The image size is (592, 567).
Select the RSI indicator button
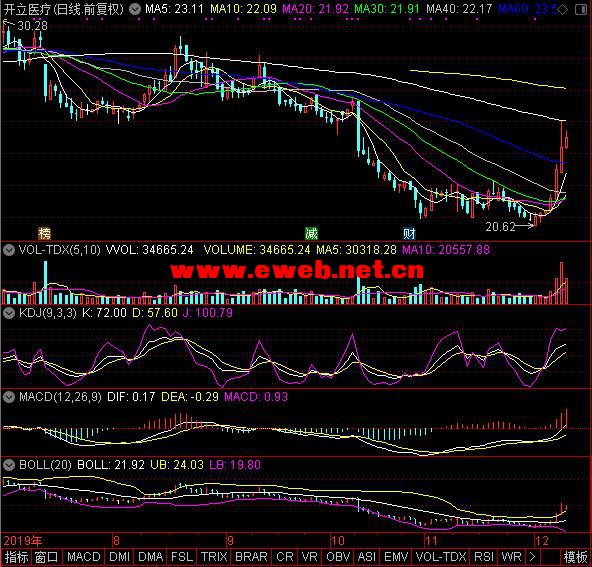(484, 557)
